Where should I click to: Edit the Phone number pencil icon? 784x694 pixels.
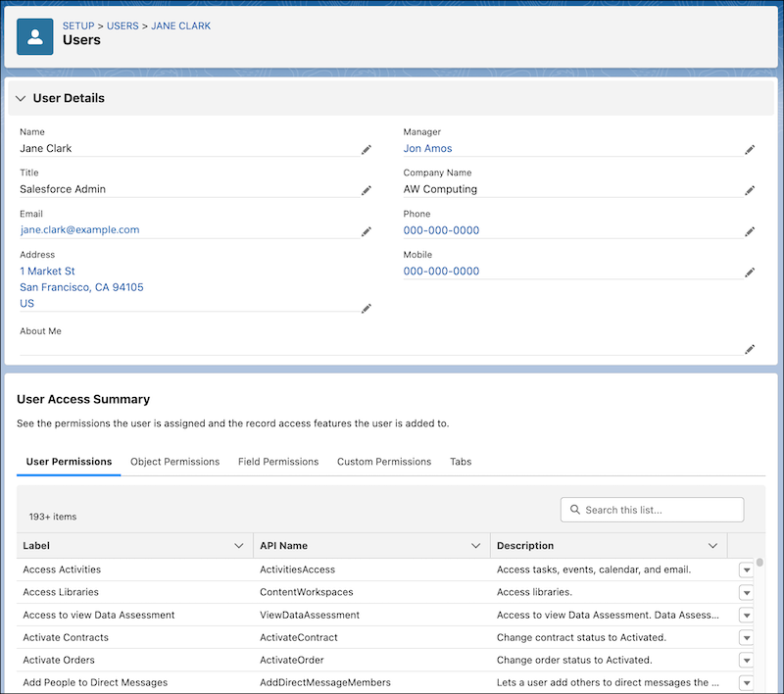pyautogui.click(x=750, y=231)
